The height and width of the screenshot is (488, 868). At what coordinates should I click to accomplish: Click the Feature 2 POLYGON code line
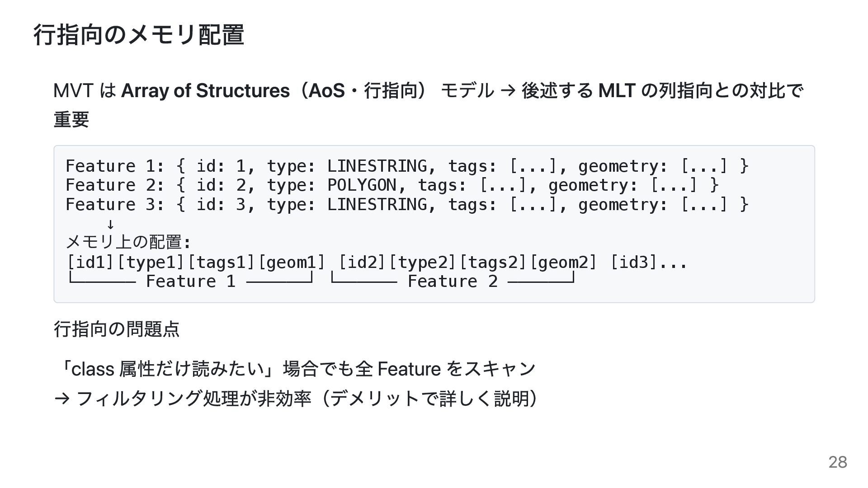[392, 185]
